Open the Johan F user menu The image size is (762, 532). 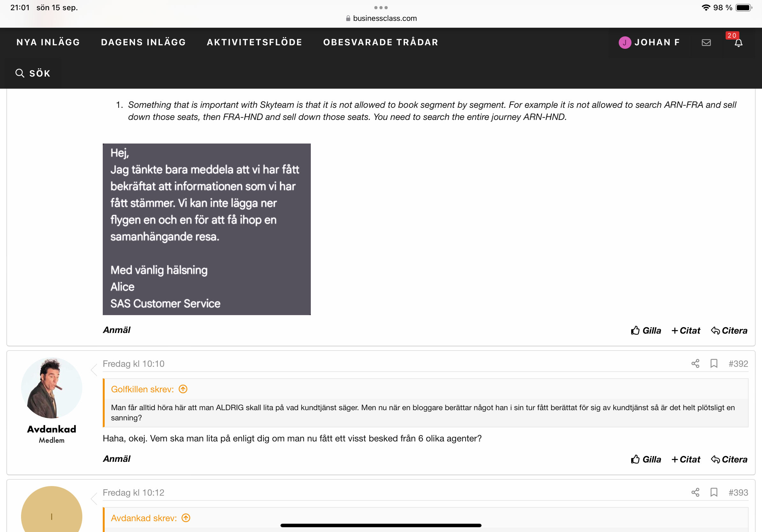point(649,42)
